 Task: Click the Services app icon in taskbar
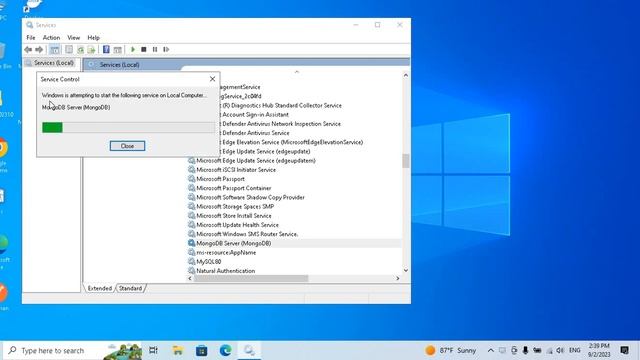pos(249,350)
